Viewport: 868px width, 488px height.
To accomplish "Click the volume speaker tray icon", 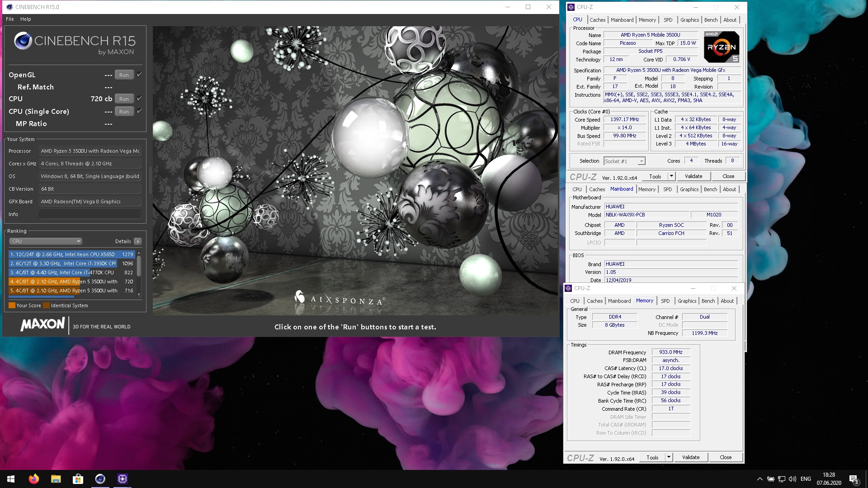I will [793, 479].
